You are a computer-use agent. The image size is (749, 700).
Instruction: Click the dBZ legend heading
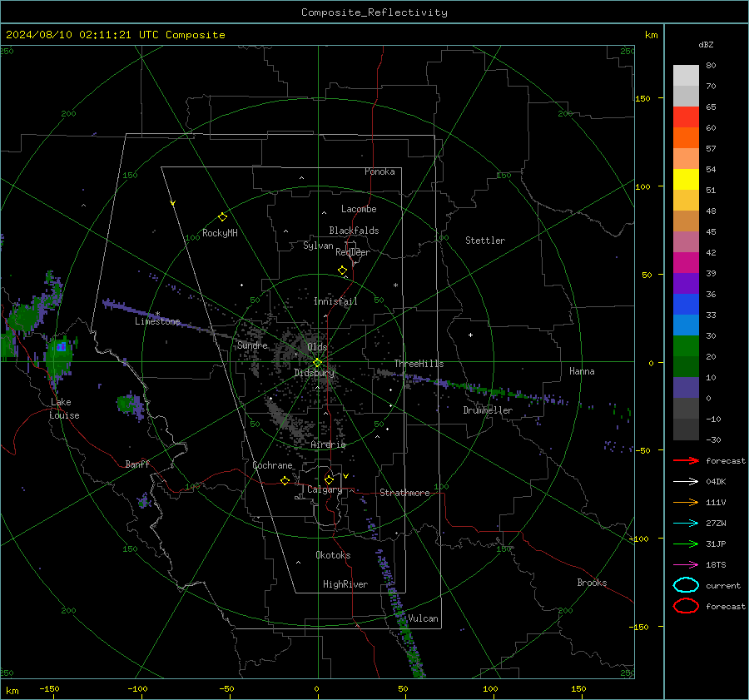706,44
